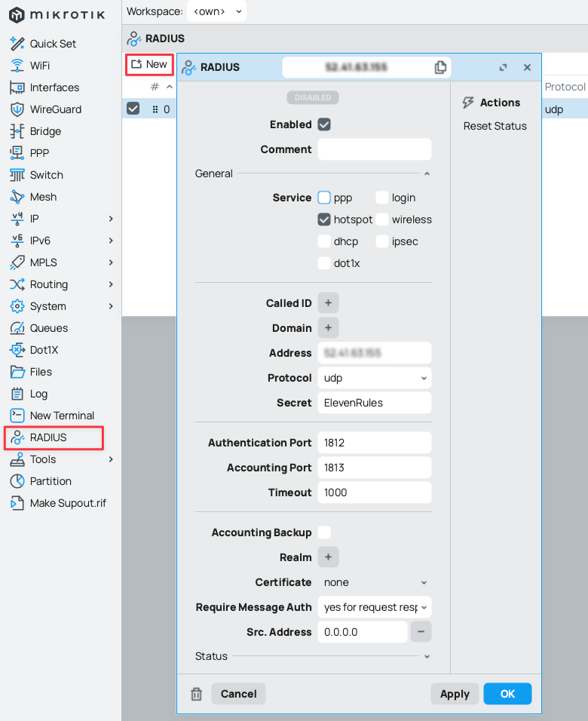Click the Queues icon

tap(17, 328)
